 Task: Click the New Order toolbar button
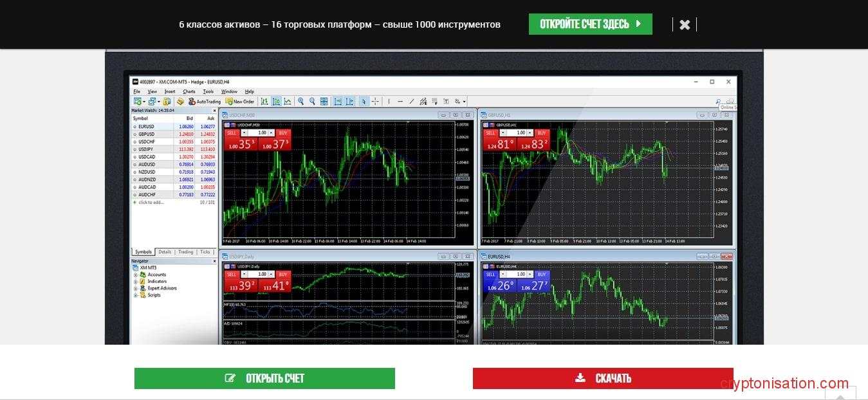[x=239, y=102]
